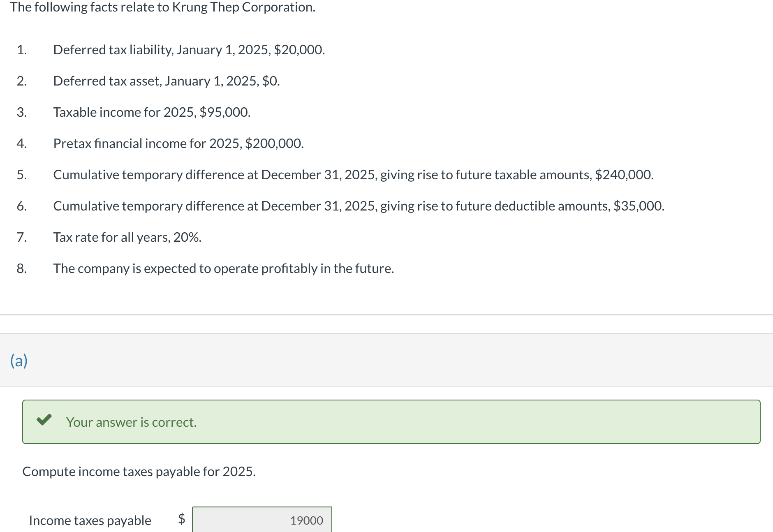Click 'Compute income taxes payable for 2025' instruction
Image resolution: width=773 pixels, height=532 pixels.
(139, 472)
